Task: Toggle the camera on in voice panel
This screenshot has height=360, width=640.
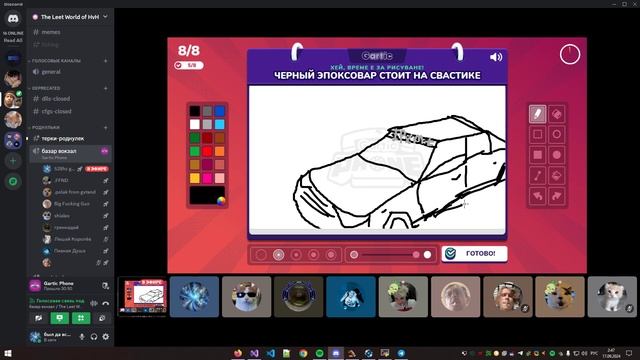Action: tap(38, 318)
